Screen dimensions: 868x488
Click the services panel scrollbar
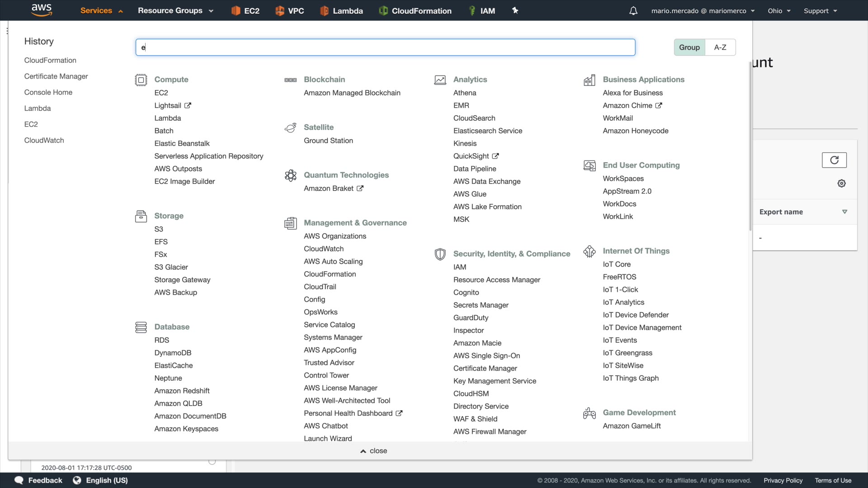pyautogui.click(x=750, y=145)
